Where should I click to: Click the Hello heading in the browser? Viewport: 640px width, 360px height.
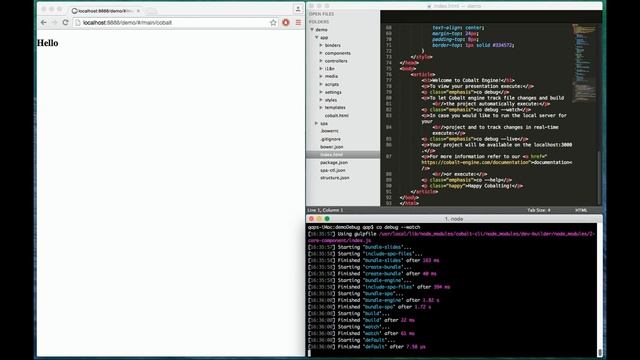(47, 43)
